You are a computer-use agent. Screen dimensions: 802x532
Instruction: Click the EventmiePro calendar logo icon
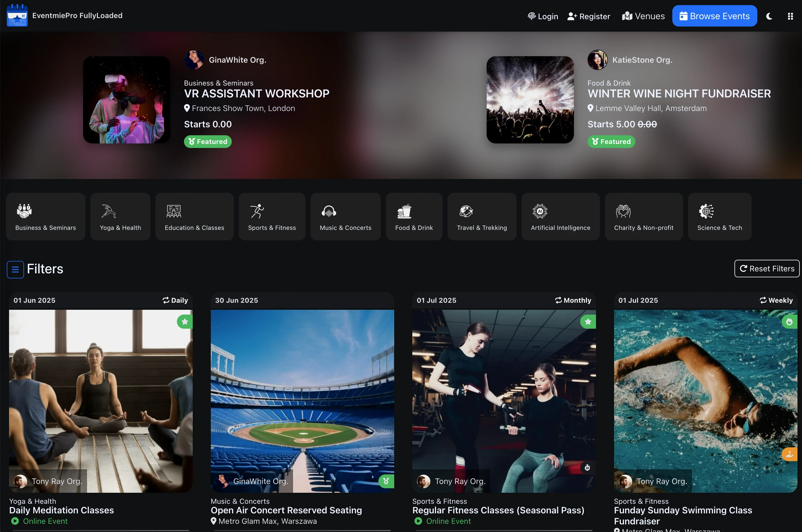(x=17, y=15)
